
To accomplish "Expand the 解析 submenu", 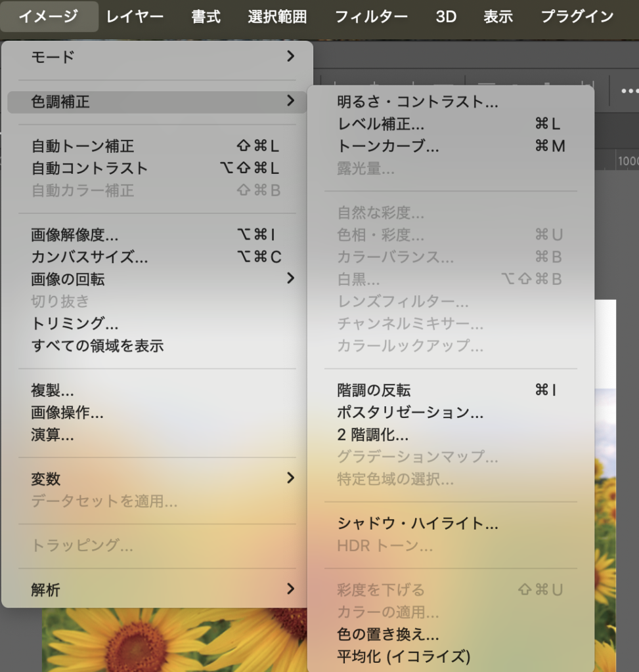I will (x=158, y=589).
